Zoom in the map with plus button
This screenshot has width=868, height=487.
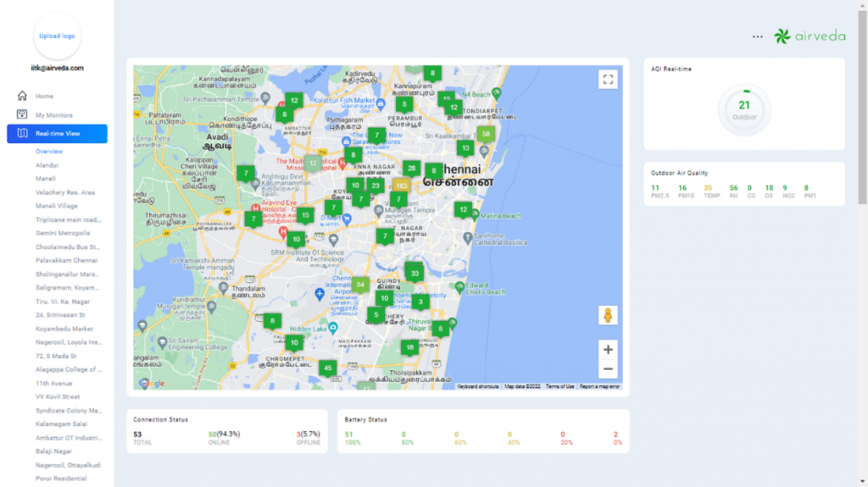(607, 349)
